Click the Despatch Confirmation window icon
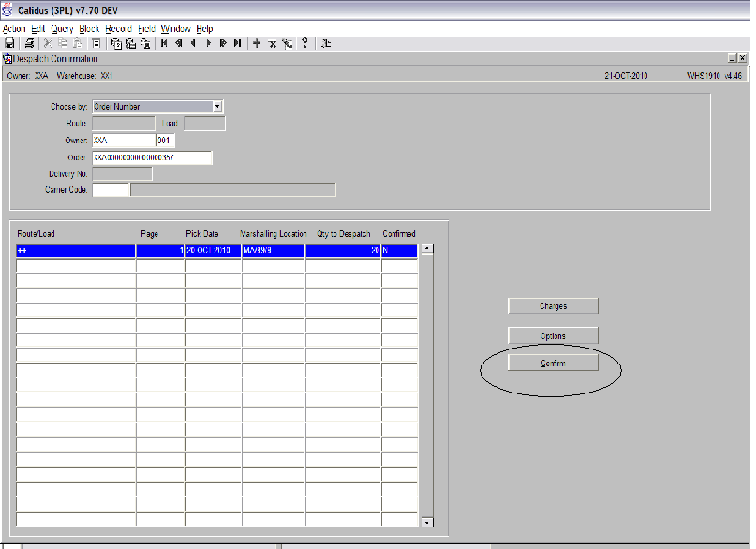This screenshot has height=549, width=756. point(7,59)
